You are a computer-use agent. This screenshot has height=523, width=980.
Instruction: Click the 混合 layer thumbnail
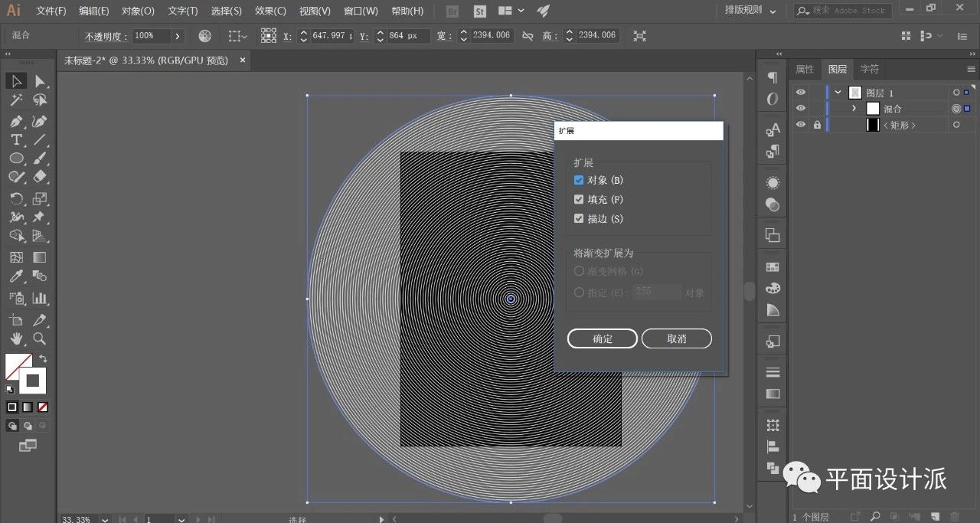[x=873, y=109]
